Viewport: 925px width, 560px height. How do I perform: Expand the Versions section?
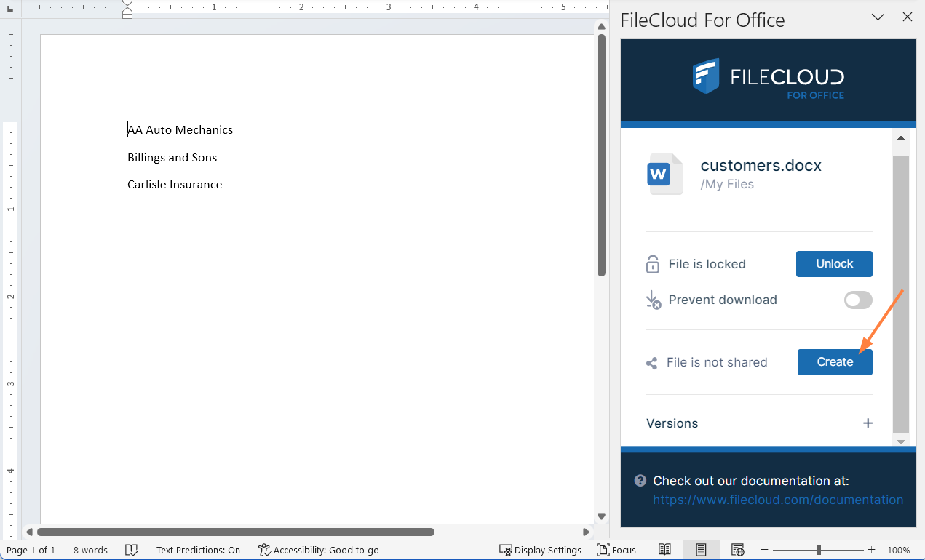click(x=868, y=423)
